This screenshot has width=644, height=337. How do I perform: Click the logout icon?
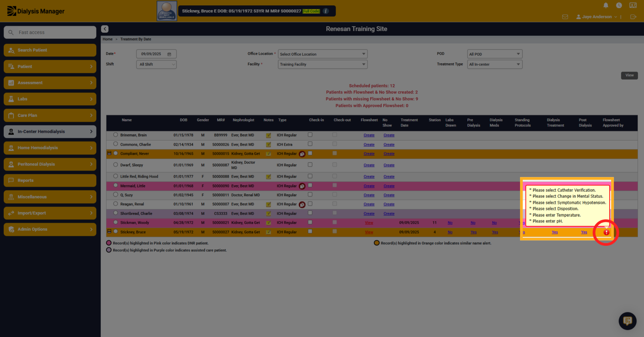click(x=633, y=17)
